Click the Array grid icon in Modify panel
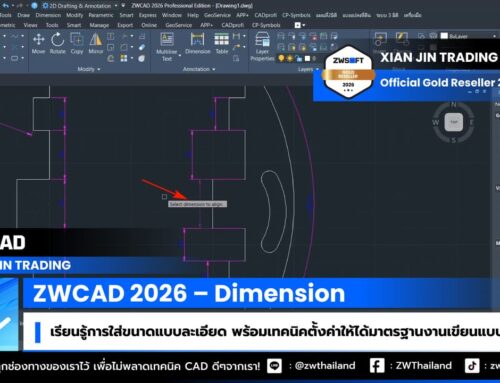This screenshot has width=500, height=383. pyautogui.click(x=124, y=58)
